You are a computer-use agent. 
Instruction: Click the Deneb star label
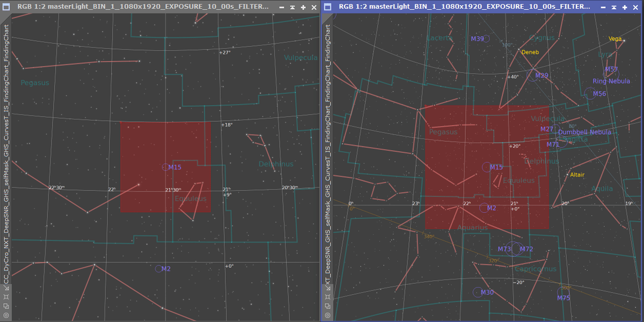(x=530, y=52)
